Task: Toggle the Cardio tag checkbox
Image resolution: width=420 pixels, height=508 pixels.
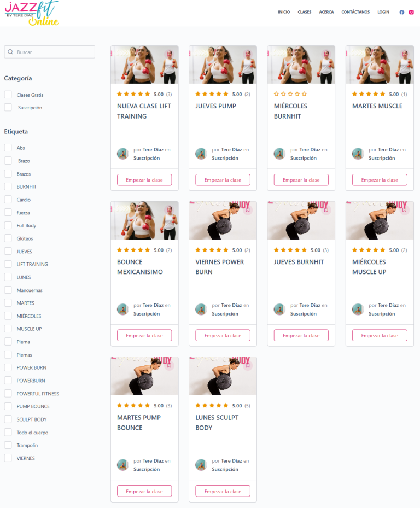Action: point(8,199)
